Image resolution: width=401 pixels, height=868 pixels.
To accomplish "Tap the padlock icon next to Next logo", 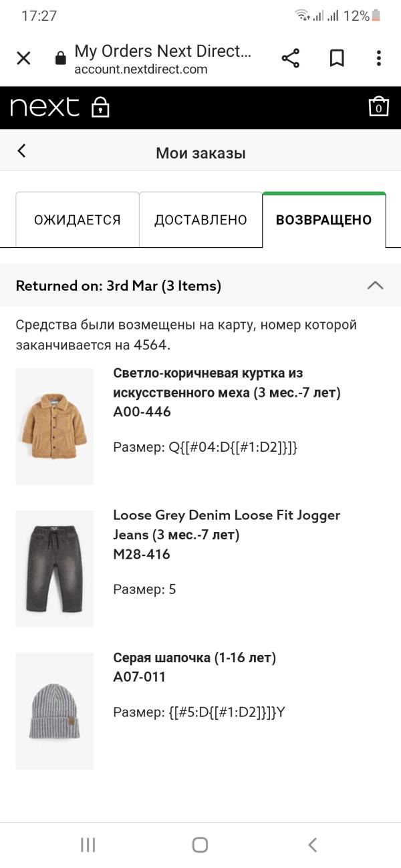I will click(100, 108).
